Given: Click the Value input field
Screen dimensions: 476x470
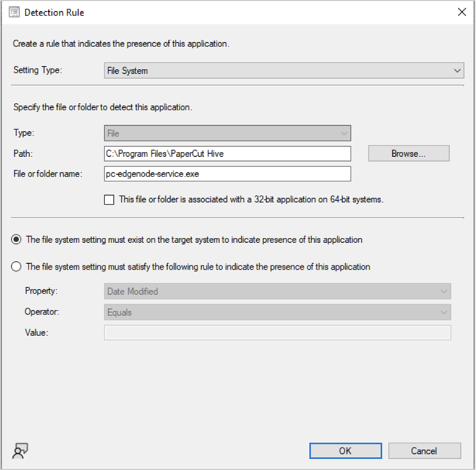Looking at the screenshot, I should (x=277, y=333).
